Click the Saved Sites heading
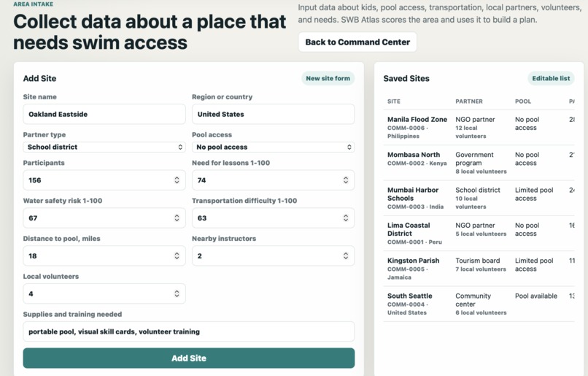 [x=406, y=78]
